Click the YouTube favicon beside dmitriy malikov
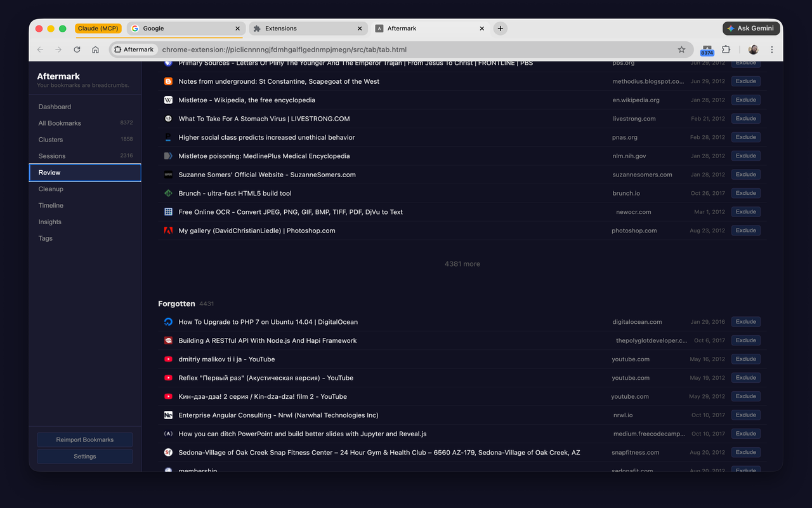 tap(168, 359)
